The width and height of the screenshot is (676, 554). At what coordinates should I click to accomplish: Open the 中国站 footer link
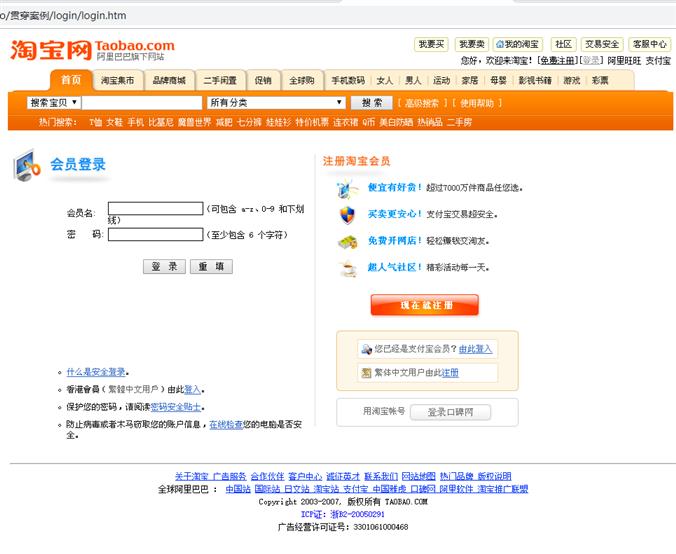(x=238, y=489)
